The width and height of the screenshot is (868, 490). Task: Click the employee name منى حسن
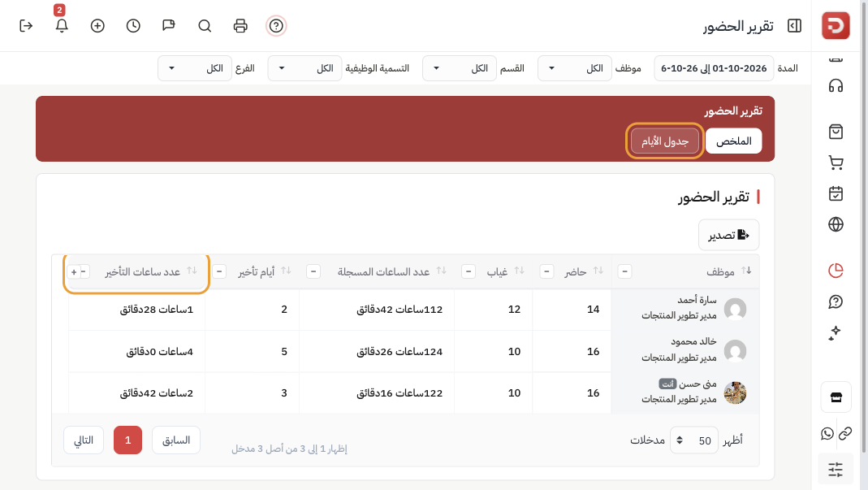(x=698, y=384)
